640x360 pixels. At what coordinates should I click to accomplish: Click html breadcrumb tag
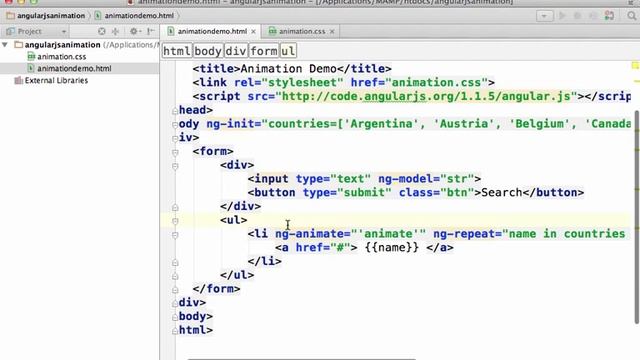tap(177, 51)
